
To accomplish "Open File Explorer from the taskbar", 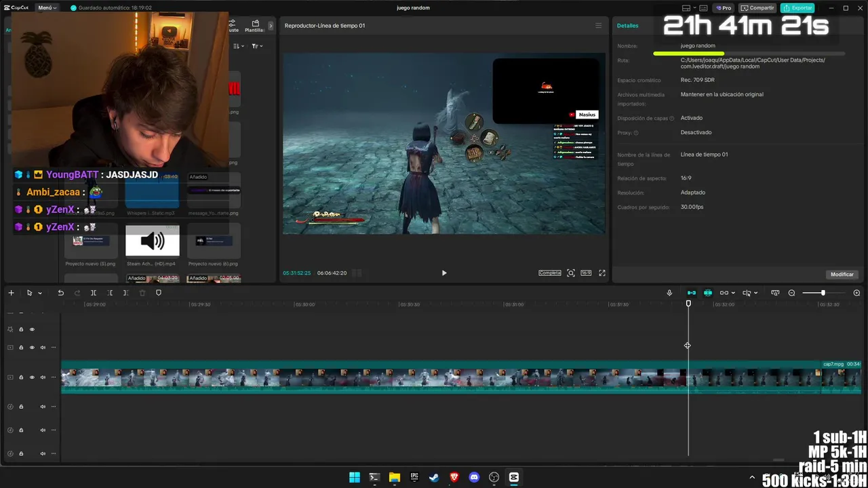I will point(395,477).
